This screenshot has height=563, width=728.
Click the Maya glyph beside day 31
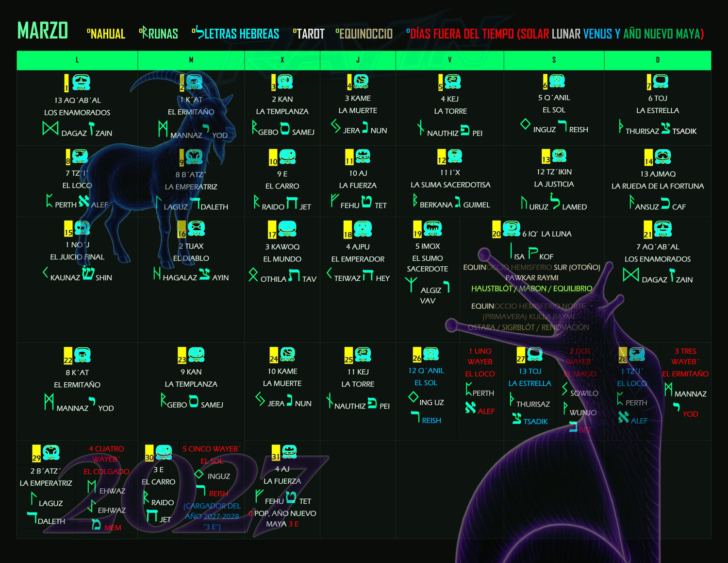tap(289, 452)
